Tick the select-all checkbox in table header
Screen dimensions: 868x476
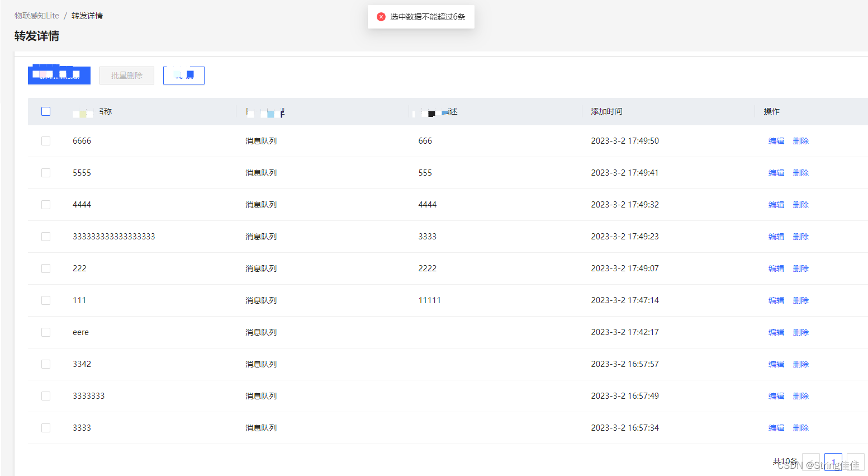(x=46, y=111)
